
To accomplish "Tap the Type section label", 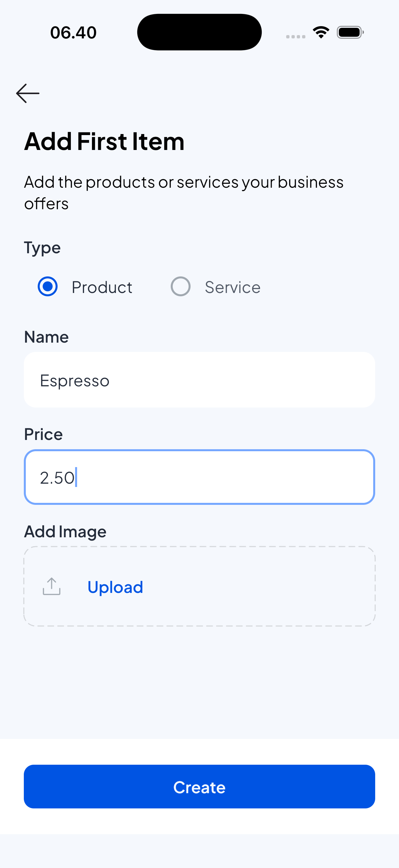I will (42, 248).
